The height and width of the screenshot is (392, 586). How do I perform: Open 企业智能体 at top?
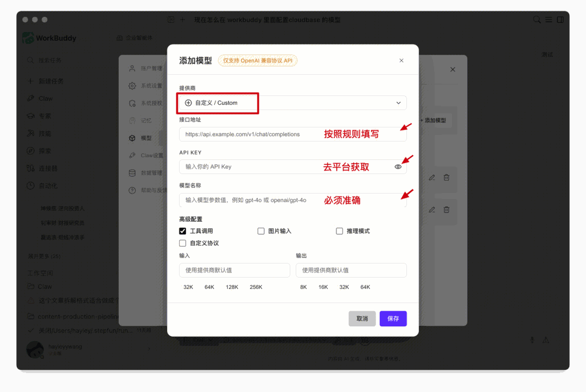point(135,38)
